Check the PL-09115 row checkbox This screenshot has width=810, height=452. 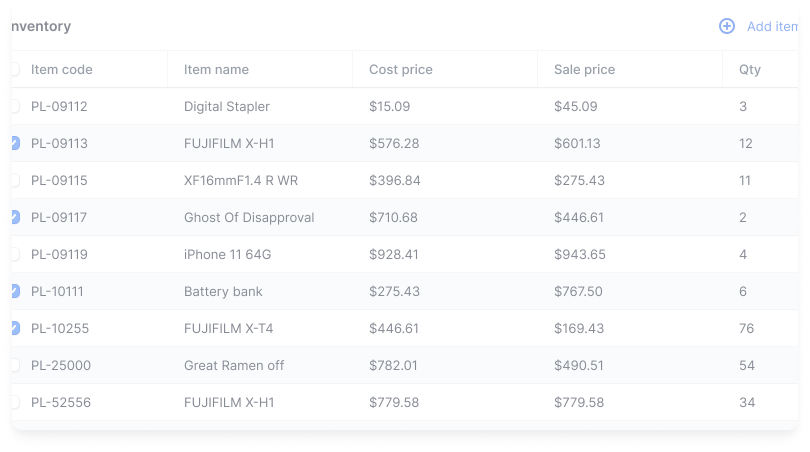pyautogui.click(x=15, y=180)
